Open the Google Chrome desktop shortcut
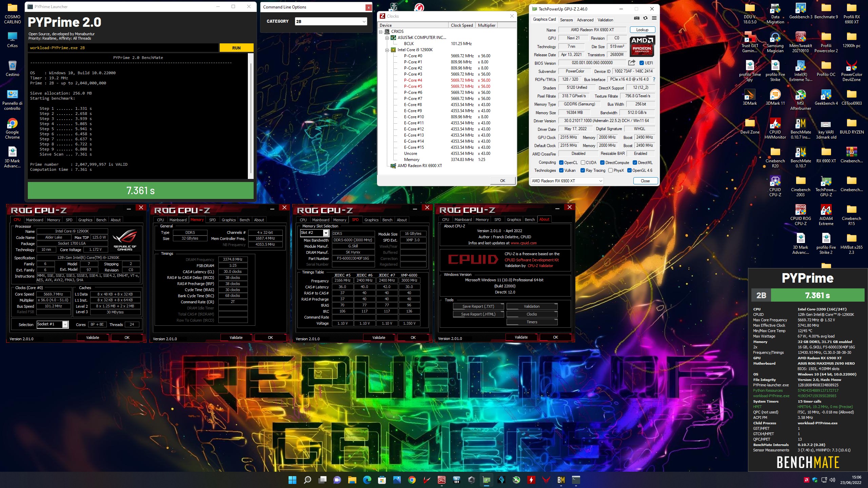Viewport: 868px width, 488px height. coord(12,128)
